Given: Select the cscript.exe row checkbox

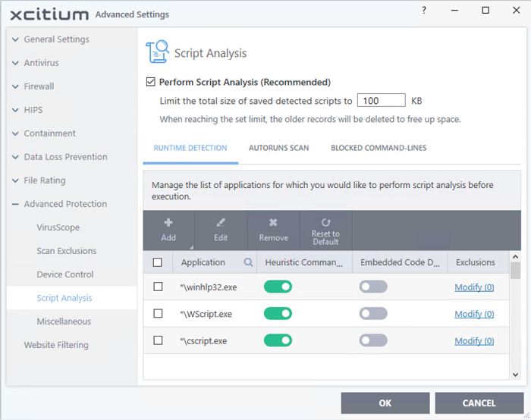Looking at the screenshot, I should (158, 340).
